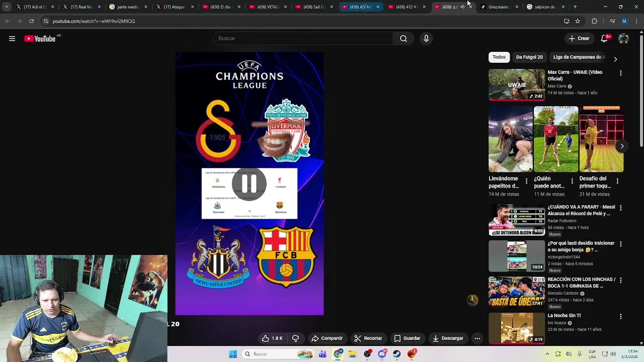Open REACCIÓN CON LOS HINCHAS Boca video

(517, 292)
